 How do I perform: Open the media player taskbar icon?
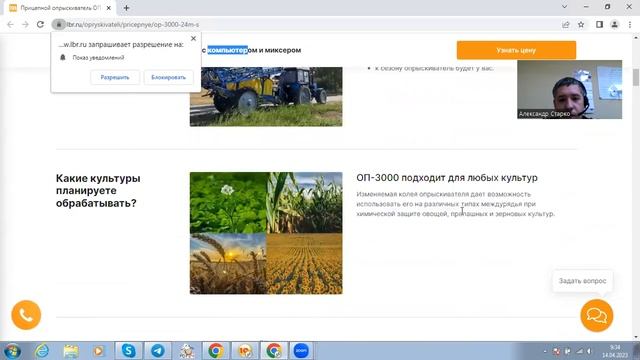pos(99,351)
